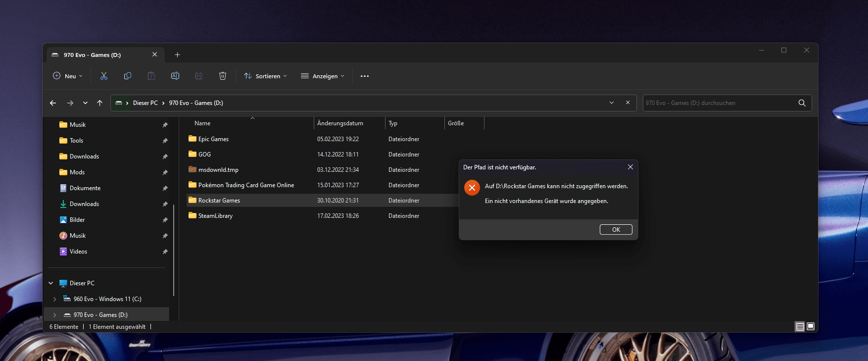Click the drive icon in address bar
The height and width of the screenshot is (361, 868).
(119, 103)
